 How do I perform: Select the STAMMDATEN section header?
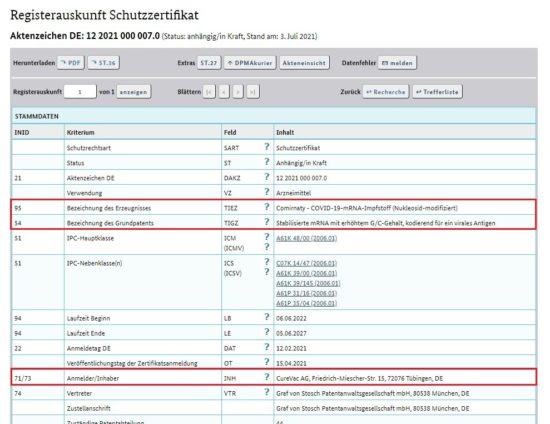[x=274, y=116]
